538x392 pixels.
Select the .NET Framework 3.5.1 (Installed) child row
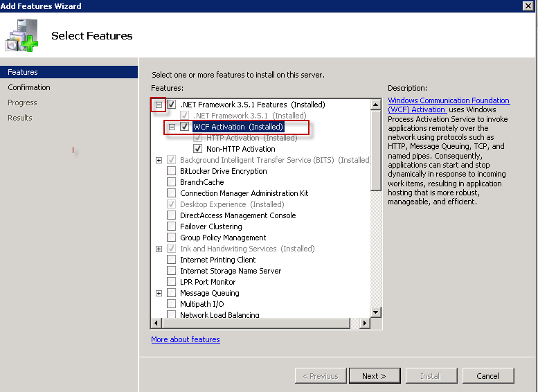point(250,116)
